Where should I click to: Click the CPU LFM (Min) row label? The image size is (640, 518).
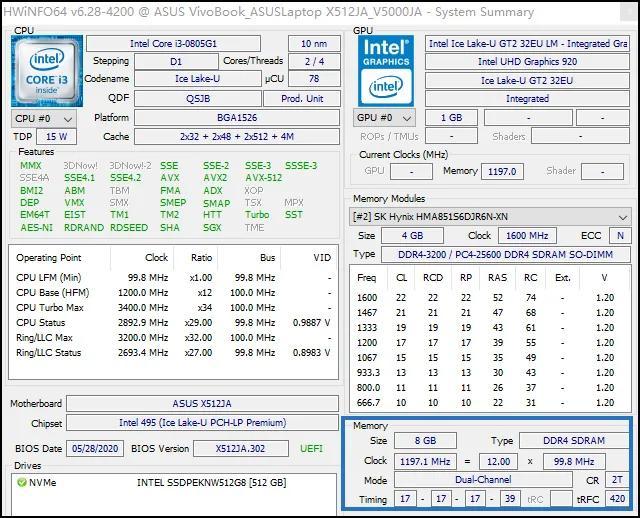[x=49, y=278]
